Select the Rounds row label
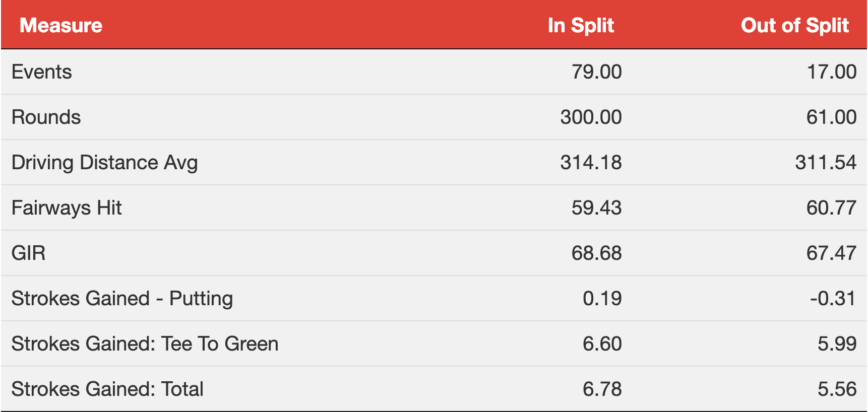The image size is (868, 412). click(46, 117)
